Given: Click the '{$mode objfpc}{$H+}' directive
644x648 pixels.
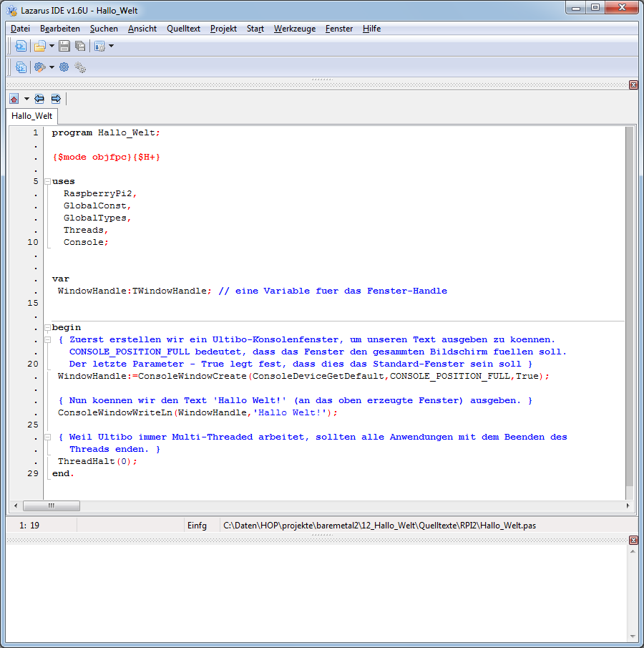Looking at the screenshot, I should pyautogui.click(x=106, y=157).
